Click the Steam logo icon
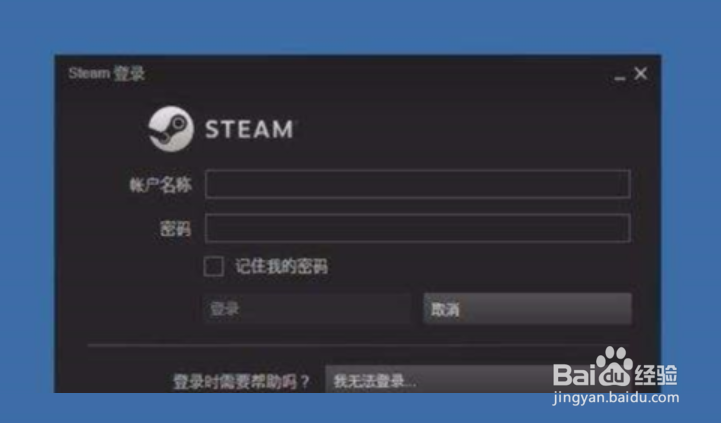 pyautogui.click(x=171, y=129)
